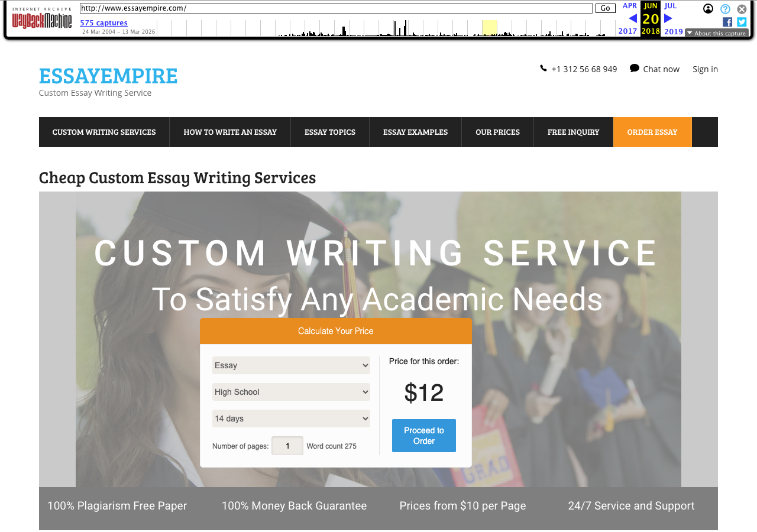Click the Calculate Your Price header
The height and width of the screenshot is (532, 757).
coord(336,331)
